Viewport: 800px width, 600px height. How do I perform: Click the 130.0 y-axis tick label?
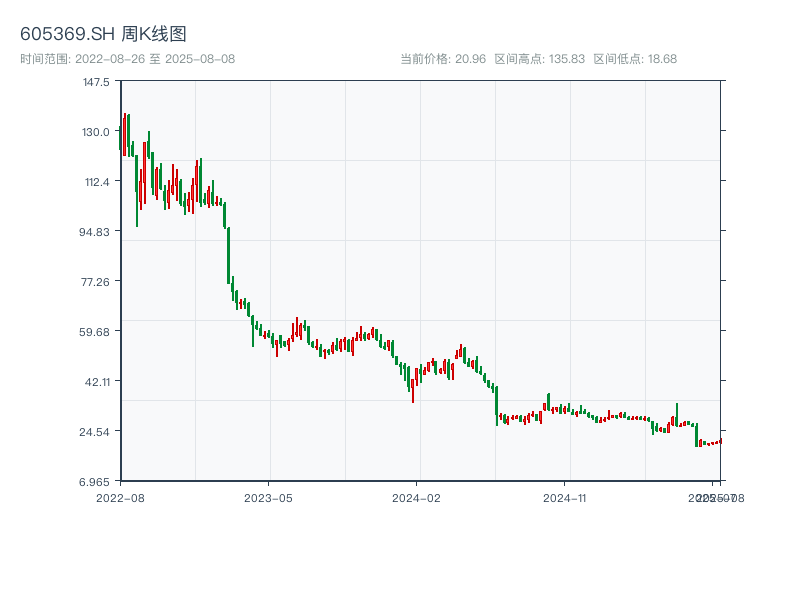pos(96,132)
